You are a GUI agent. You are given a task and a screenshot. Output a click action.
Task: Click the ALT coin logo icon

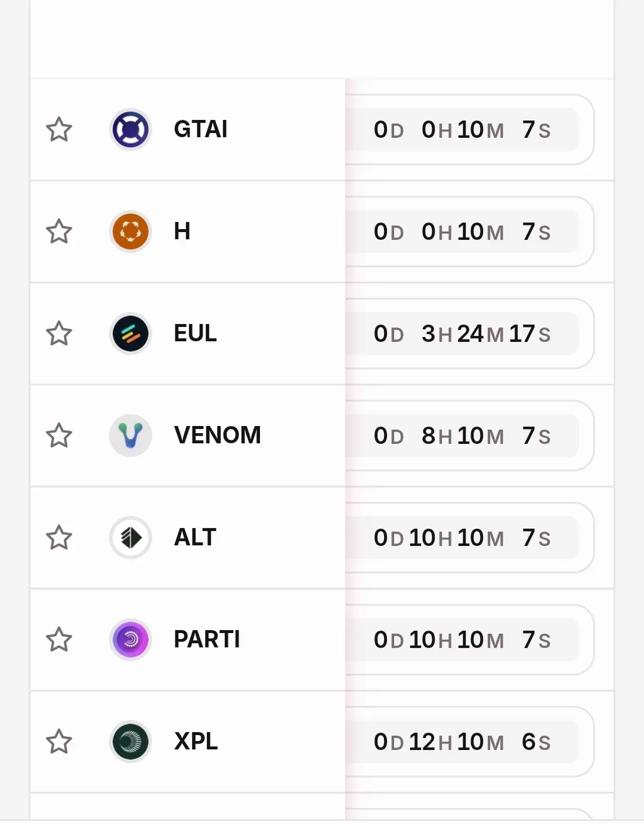click(x=131, y=538)
